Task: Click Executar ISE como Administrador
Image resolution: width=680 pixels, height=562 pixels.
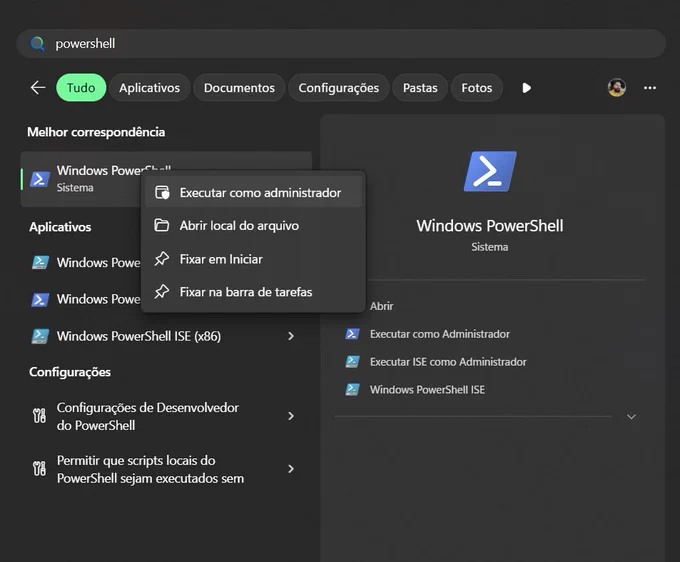Action: coord(448,362)
